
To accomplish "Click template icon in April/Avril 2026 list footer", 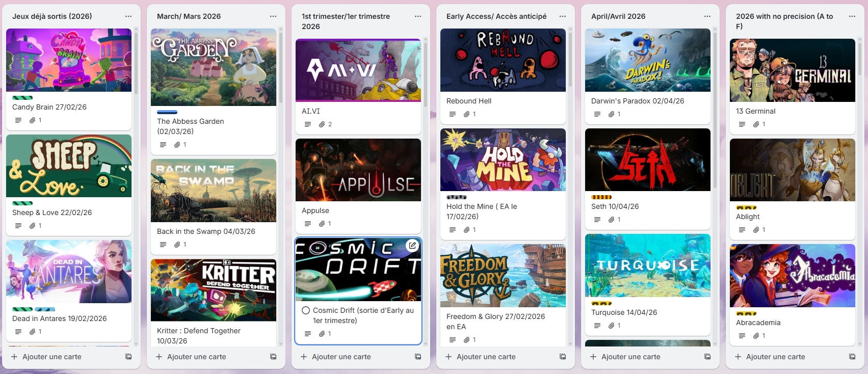I will (707, 357).
